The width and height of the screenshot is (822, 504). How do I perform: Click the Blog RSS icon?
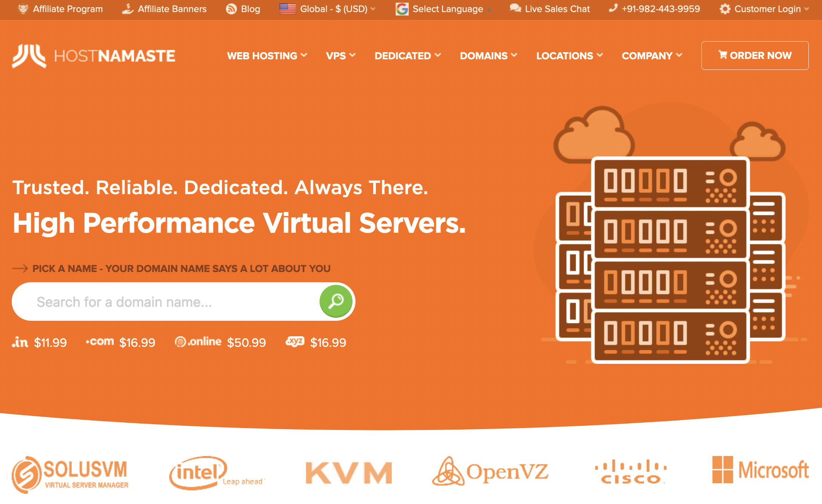click(231, 9)
